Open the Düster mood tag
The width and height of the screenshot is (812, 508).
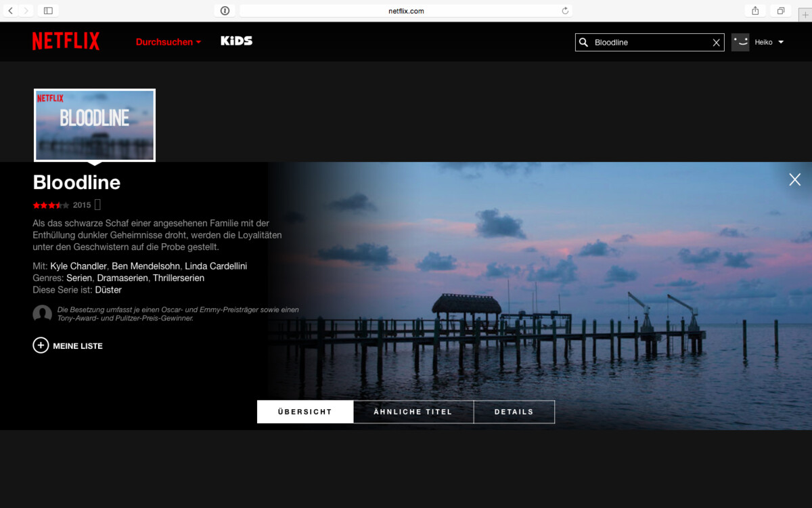point(108,290)
